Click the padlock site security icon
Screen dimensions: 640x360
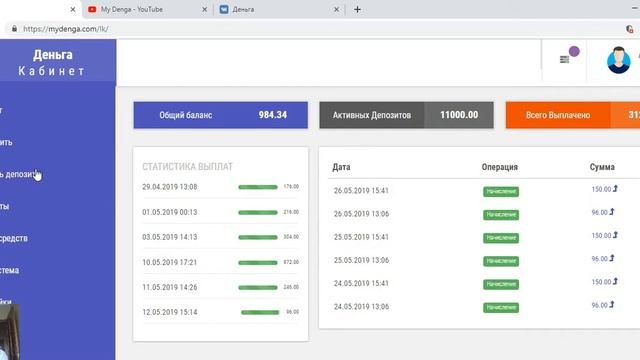pos(14,29)
